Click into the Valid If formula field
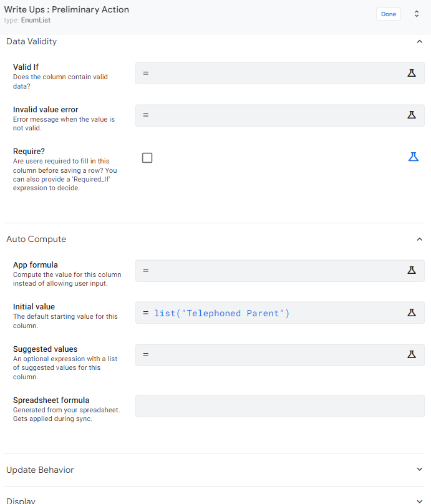 click(x=279, y=73)
